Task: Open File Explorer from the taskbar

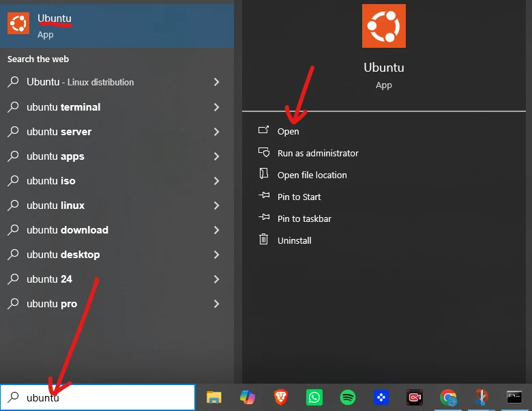Action: (x=213, y=397)
